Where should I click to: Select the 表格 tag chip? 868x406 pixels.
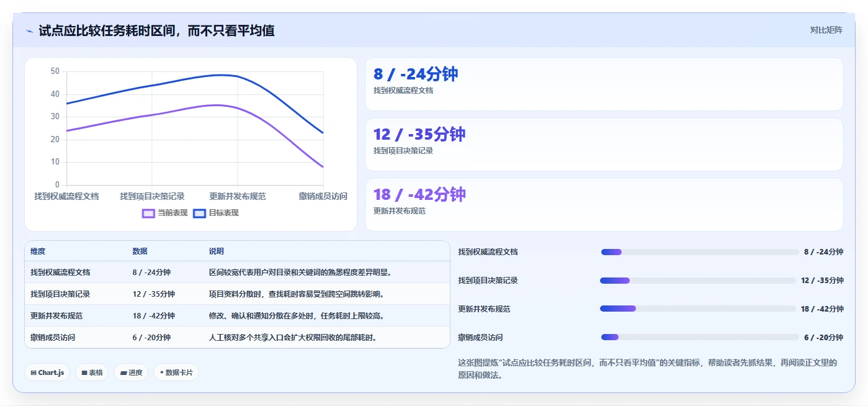point(92,372)
